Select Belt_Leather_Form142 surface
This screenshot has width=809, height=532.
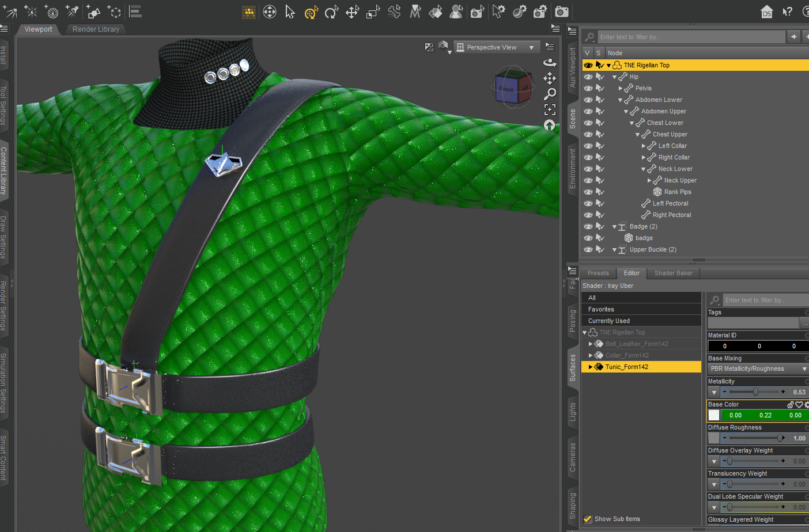pyautogui.click(x=637, y=344)
